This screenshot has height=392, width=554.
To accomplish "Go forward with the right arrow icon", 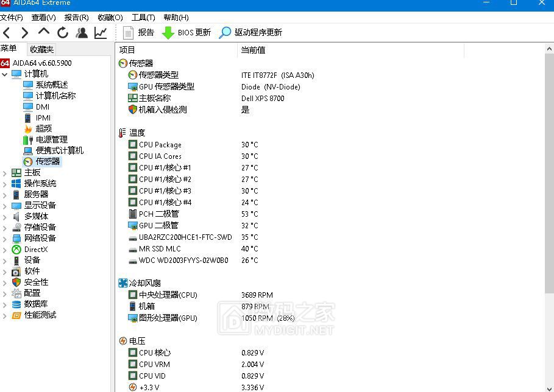I will pyautogui.click(x=24, y=33).
